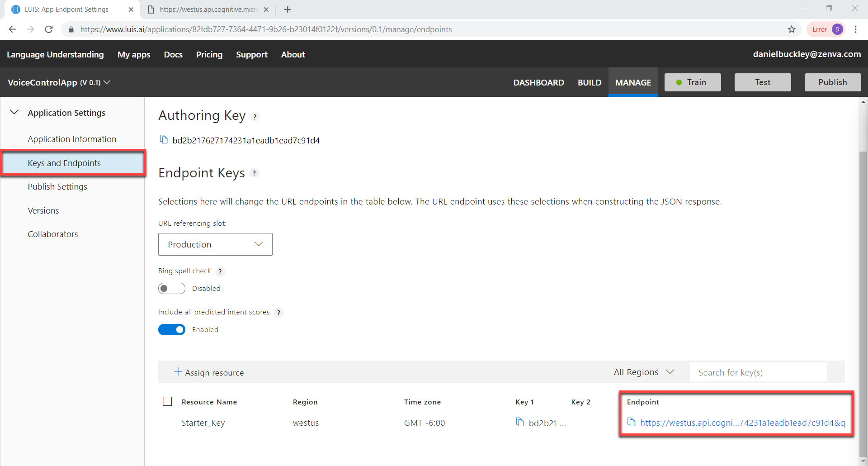Reload the page in the browser
Screen dimensions: 868x466
49,29
